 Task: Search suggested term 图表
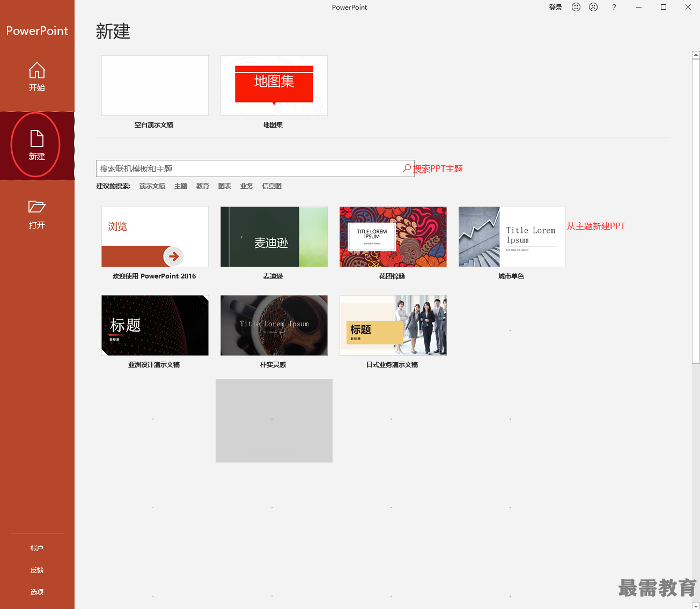tap(225, 186)
